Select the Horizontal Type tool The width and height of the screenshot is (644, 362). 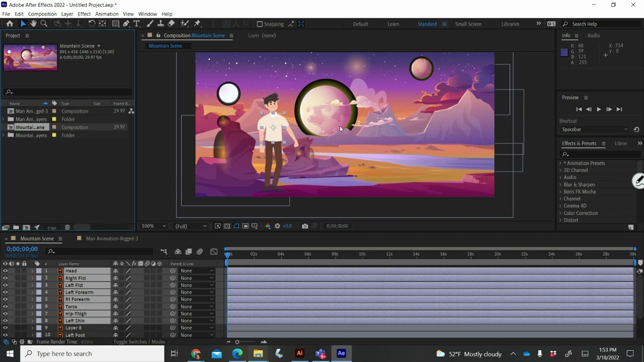136,24
